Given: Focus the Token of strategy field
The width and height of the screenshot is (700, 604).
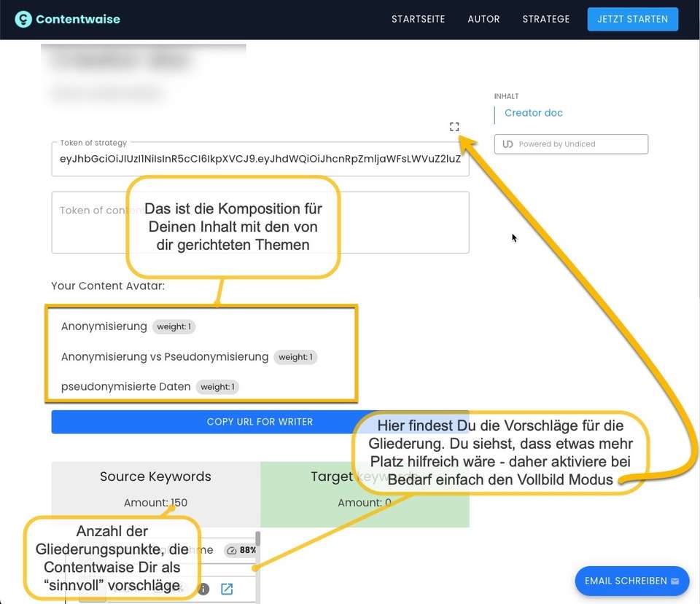Looking at the screenshot, I should tap(260, 160).
